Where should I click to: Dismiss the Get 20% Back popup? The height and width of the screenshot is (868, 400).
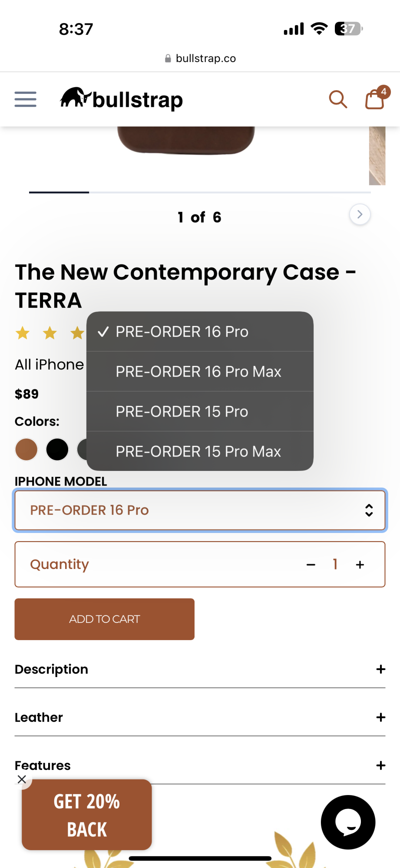(22, 779)
